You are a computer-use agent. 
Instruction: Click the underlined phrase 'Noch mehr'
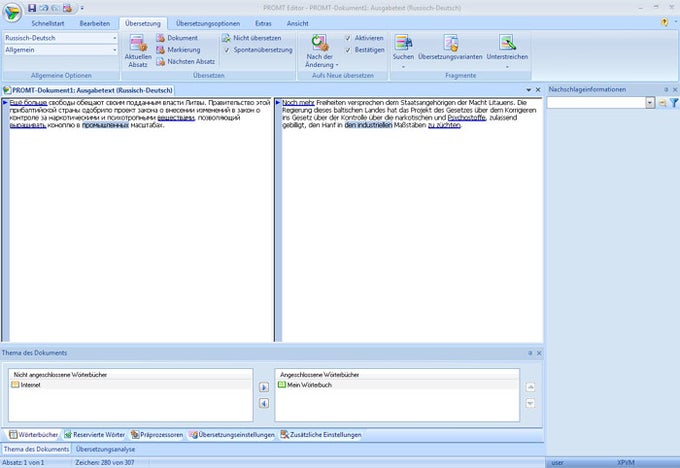pos(298,103)
